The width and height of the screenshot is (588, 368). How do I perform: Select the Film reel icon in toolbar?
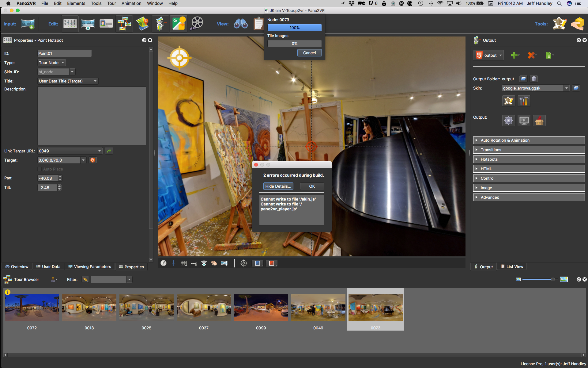196,23
